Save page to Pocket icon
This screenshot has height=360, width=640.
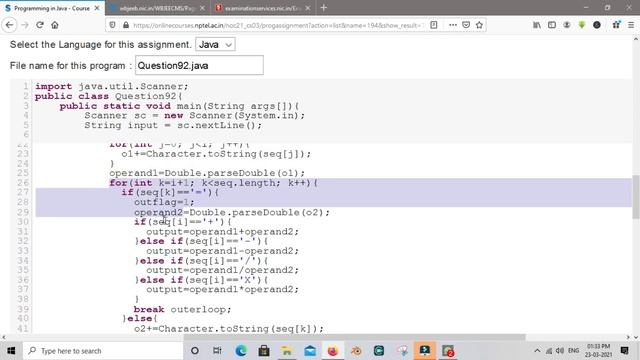(x=466, y=25)
